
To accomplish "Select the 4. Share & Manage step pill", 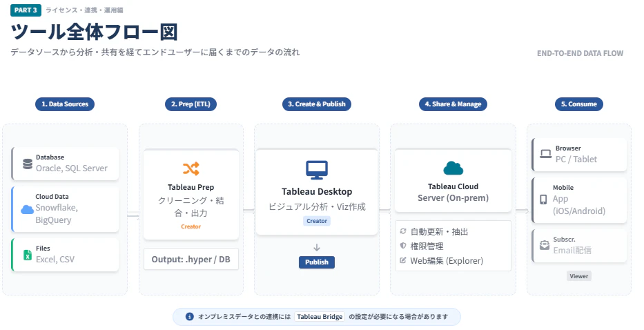I will 453,104.
